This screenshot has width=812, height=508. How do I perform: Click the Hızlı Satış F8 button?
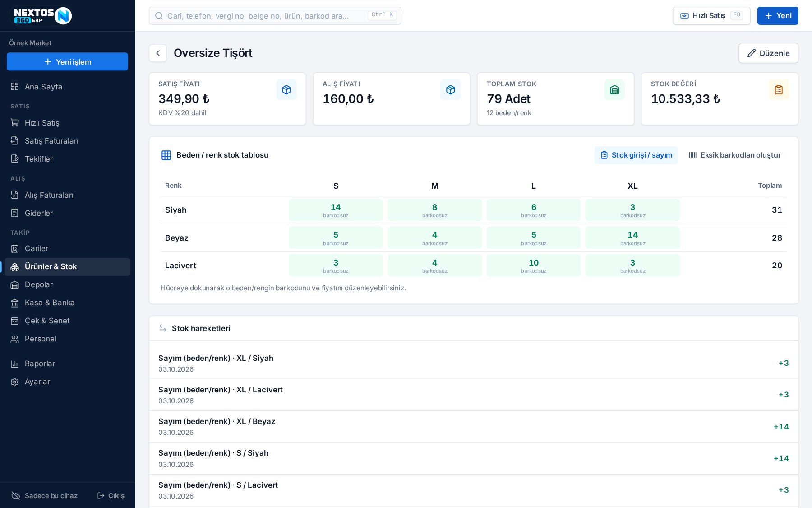click(x=711, y=16)
